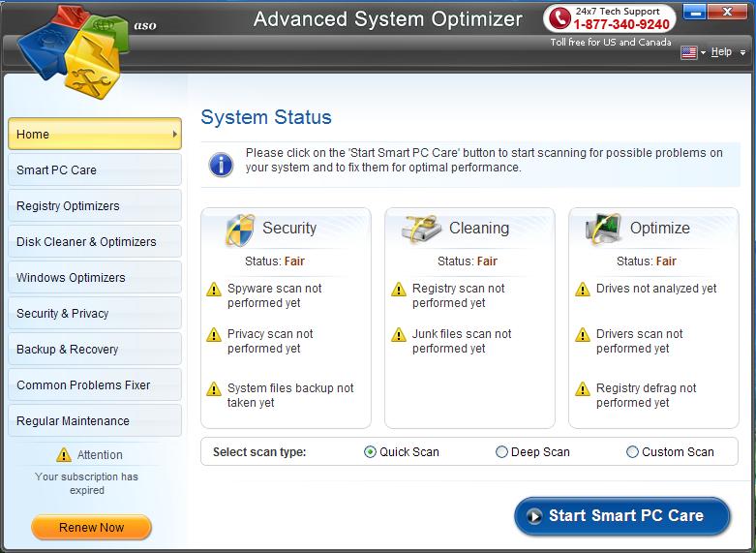Click the red phone tech support icon

pyautogui.click(x=559, y=18)
